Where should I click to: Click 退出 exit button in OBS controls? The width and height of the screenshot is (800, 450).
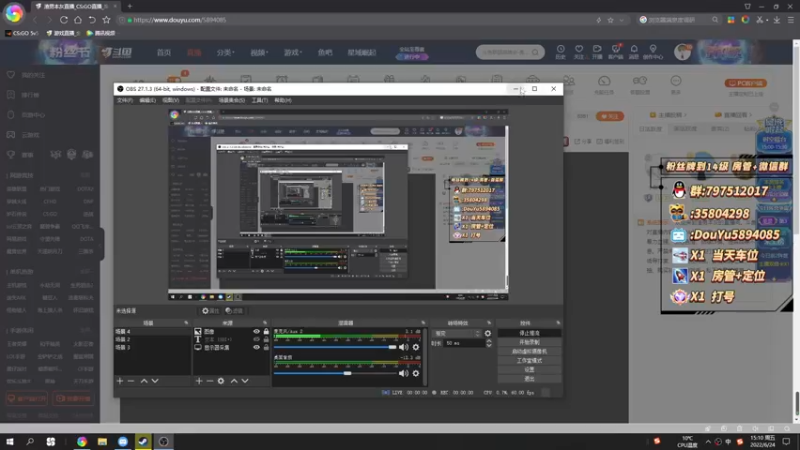point(529,379)
